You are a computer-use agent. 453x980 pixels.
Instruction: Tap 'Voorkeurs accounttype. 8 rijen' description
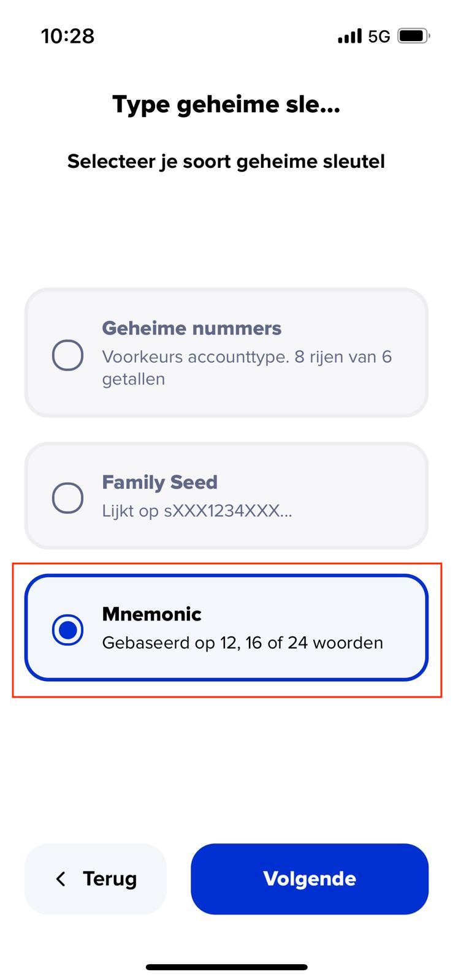(x=247, y=356)
